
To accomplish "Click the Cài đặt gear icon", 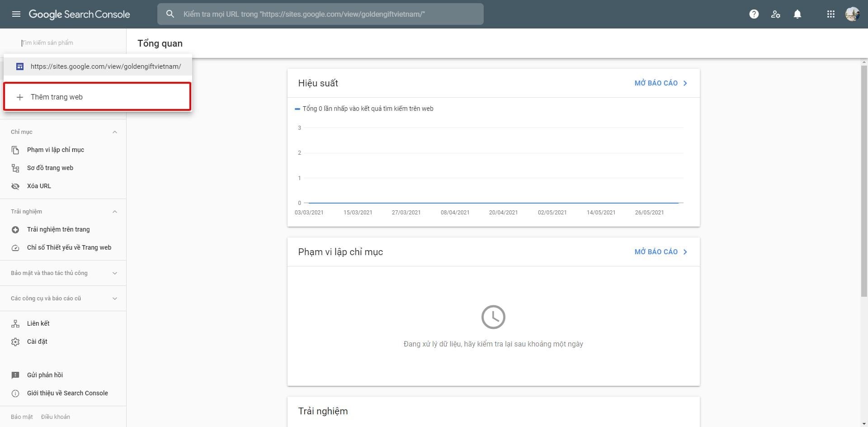I will 15,342.
